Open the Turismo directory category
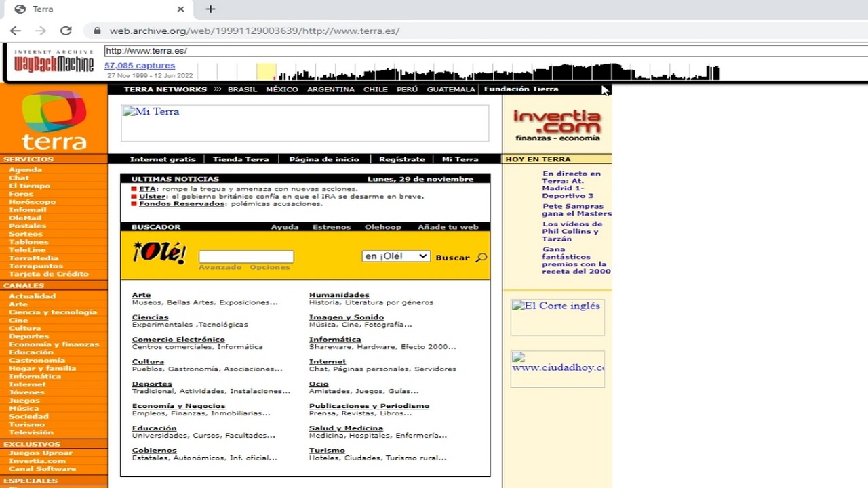868x488 pixels. (x=327, y=451)
